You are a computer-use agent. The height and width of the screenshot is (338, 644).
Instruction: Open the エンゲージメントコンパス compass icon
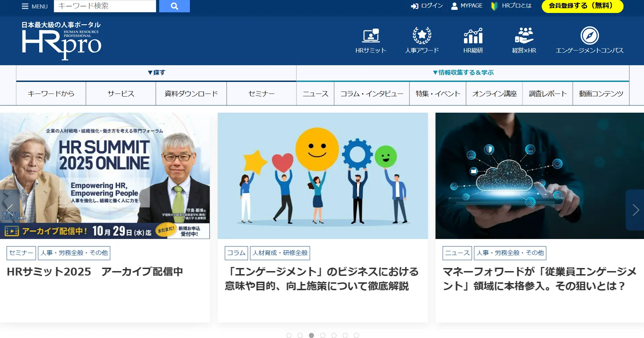point(589,36)
